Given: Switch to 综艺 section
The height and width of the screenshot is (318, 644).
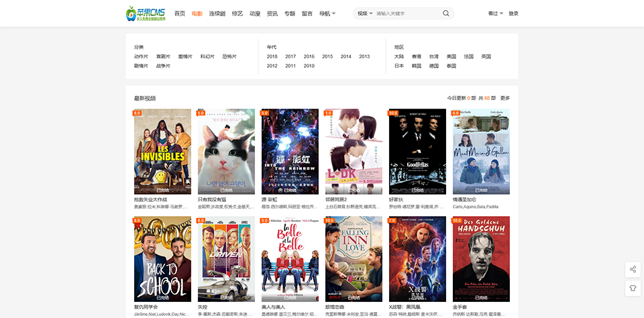Looking at the screenshot, I should 237,13.
